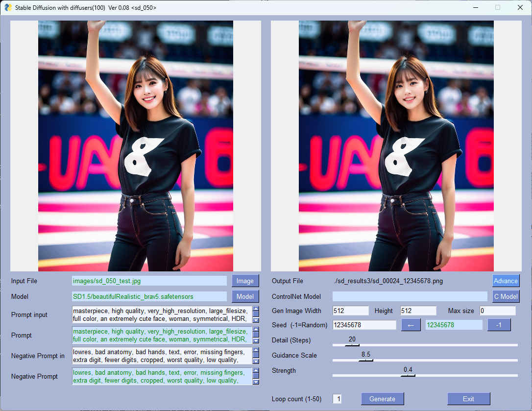Click scroll-down arrow of Prompt input box
The height and width of the screenshot is (411, 532).
pos(256,320)
